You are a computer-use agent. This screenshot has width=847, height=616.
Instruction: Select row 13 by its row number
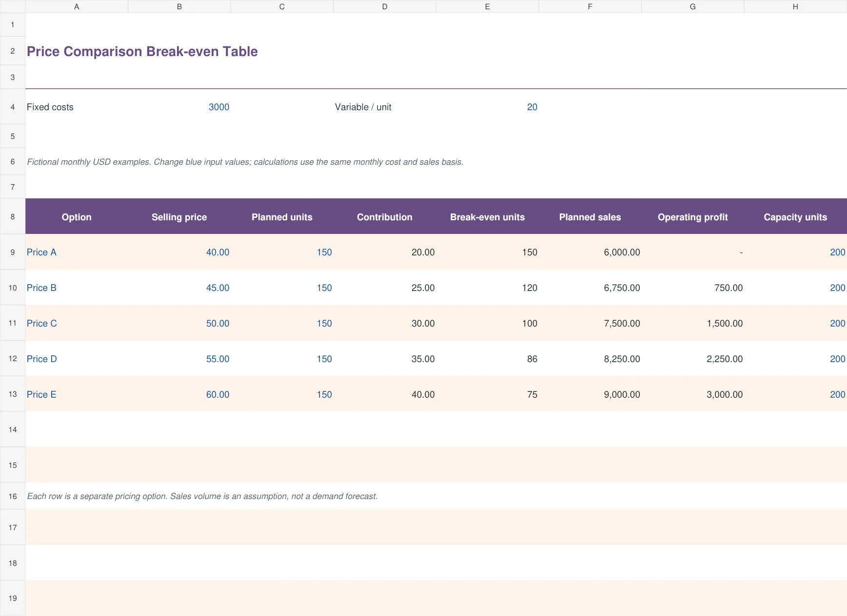point(13,394)
